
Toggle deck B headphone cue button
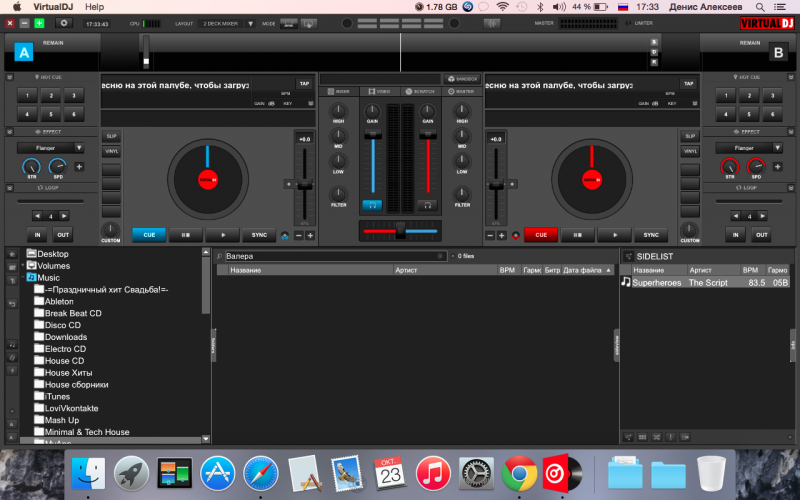[x=428, y=205]
